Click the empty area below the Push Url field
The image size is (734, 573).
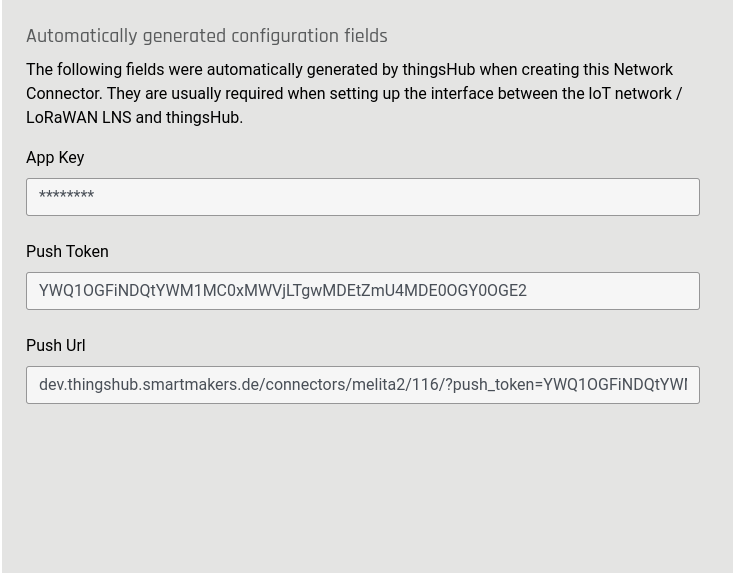362,480
